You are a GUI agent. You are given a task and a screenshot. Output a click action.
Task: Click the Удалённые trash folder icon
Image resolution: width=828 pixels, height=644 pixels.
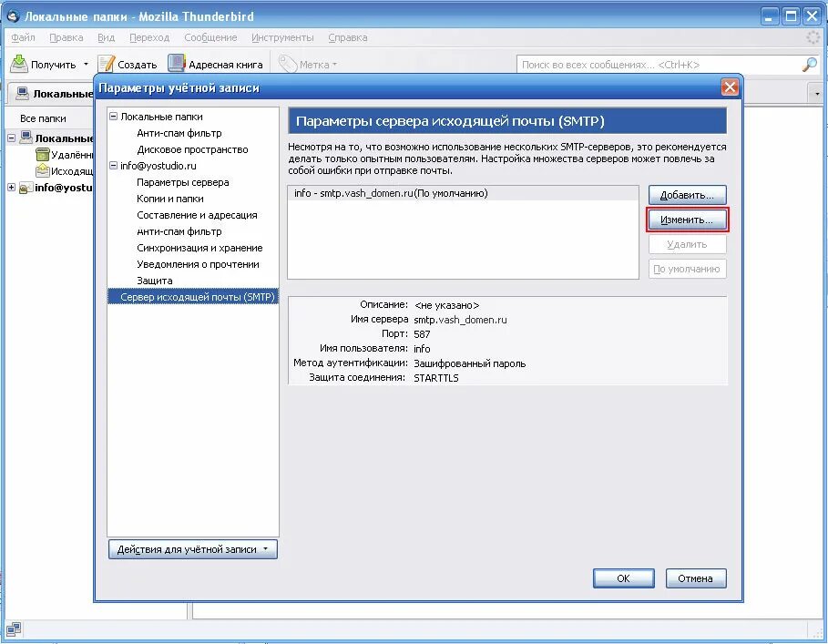tap(42, 155)
